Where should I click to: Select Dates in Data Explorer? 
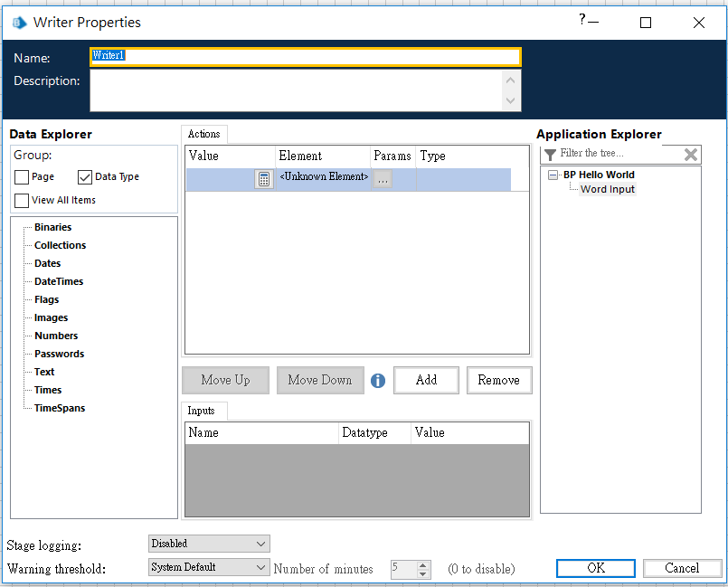click(x=47, y=263)
